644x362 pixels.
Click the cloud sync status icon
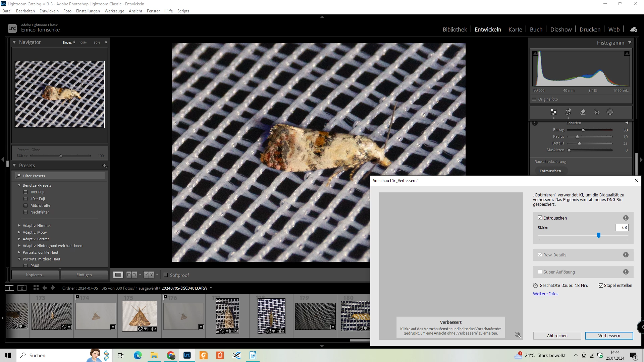tap(633, 29)
